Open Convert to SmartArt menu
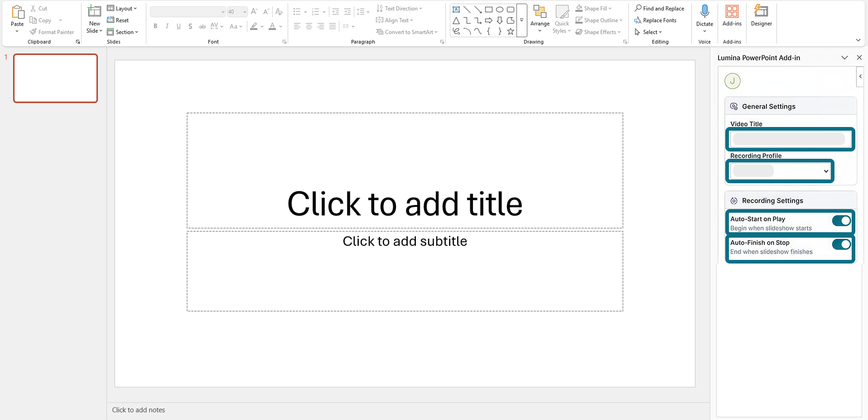 (407, 32)
